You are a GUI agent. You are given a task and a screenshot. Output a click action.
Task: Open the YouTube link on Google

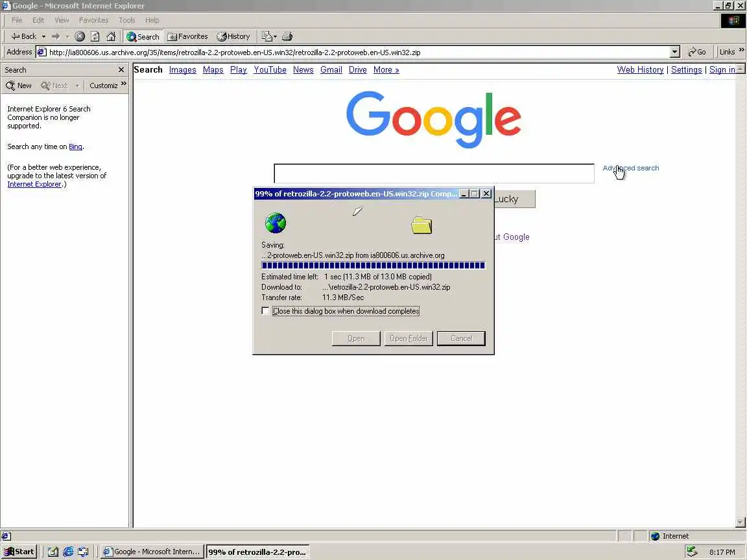click(270, 69)
